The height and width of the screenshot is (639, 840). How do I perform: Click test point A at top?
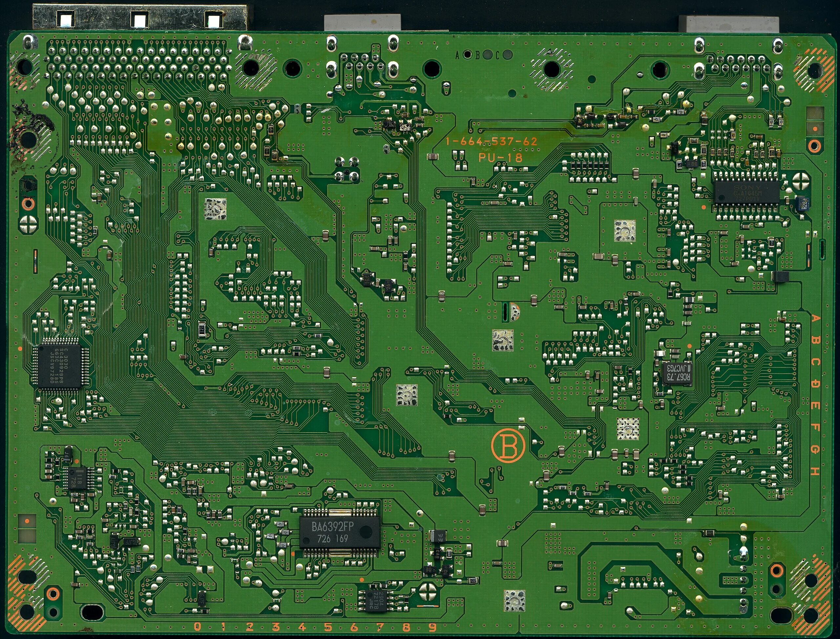(x=469, y=55)
